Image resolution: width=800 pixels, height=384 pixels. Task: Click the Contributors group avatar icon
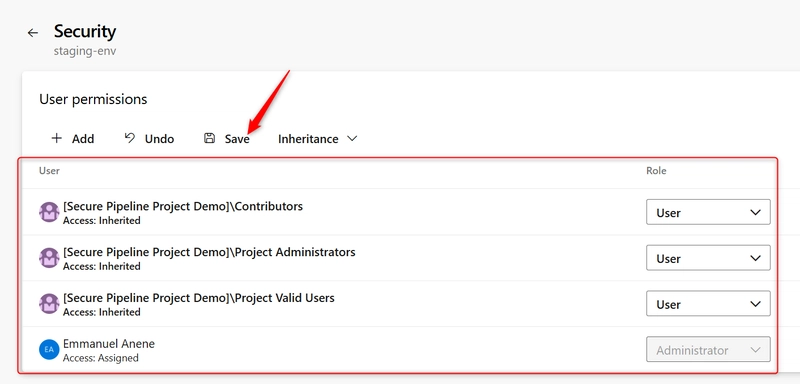coord(49,212)
